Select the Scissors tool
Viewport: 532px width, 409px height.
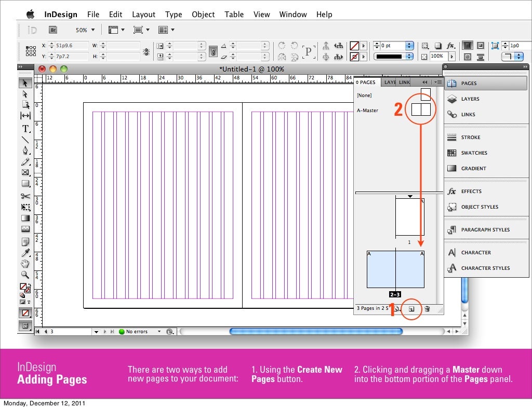(25, 196)
